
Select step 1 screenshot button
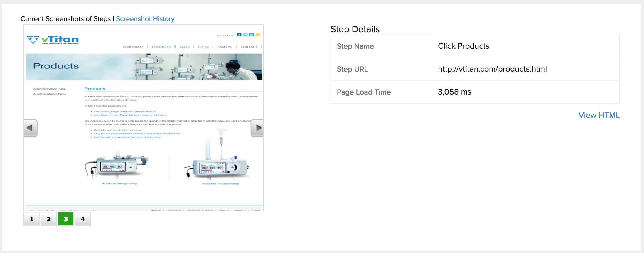(x=32, y=219)
